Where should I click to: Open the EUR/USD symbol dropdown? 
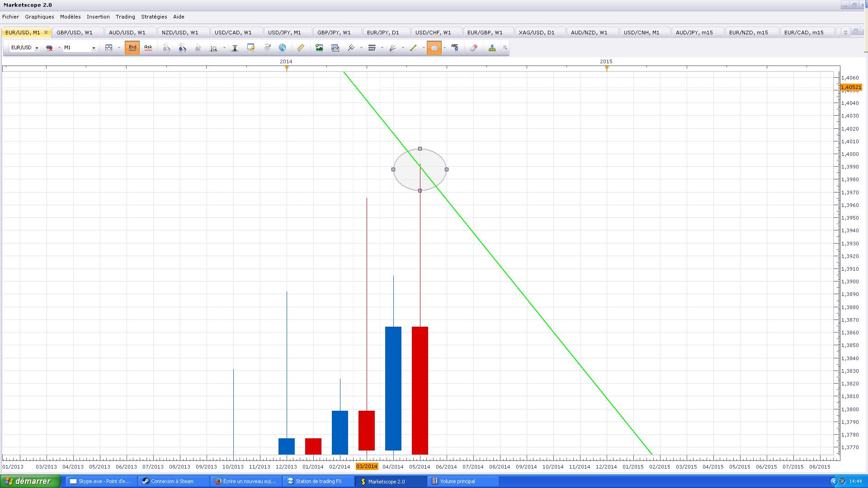click(37, 48)
